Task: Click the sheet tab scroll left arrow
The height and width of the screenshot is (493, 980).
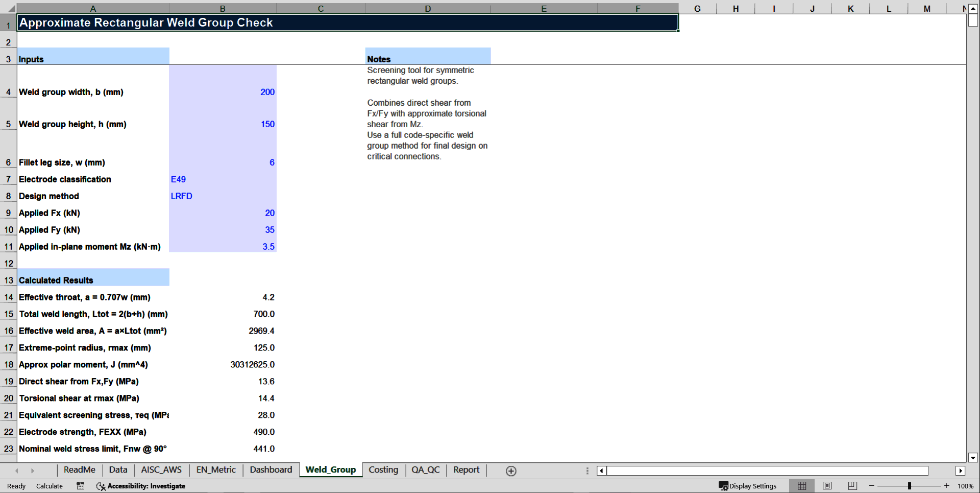Action: click(x=17, y=471)
